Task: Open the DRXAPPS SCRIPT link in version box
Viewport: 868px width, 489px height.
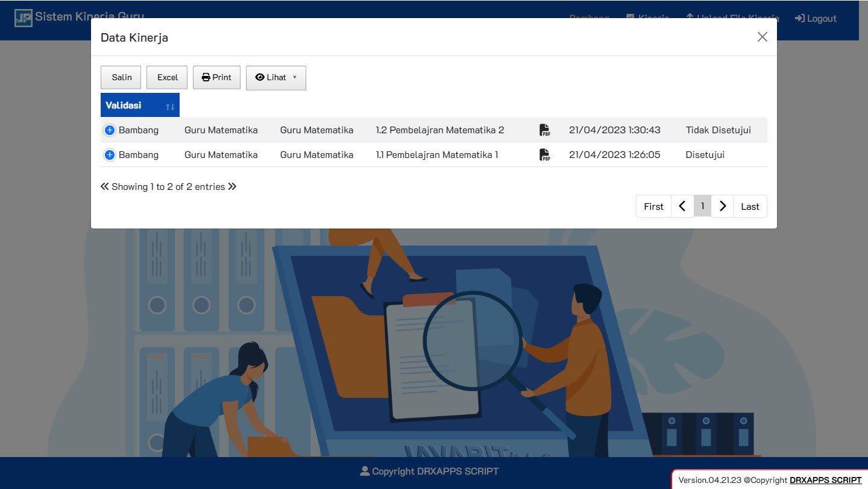Action: (825, 480)
